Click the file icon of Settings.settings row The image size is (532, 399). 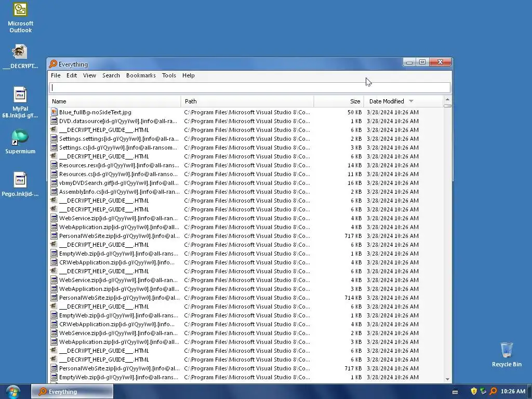[x=54, y=138]
